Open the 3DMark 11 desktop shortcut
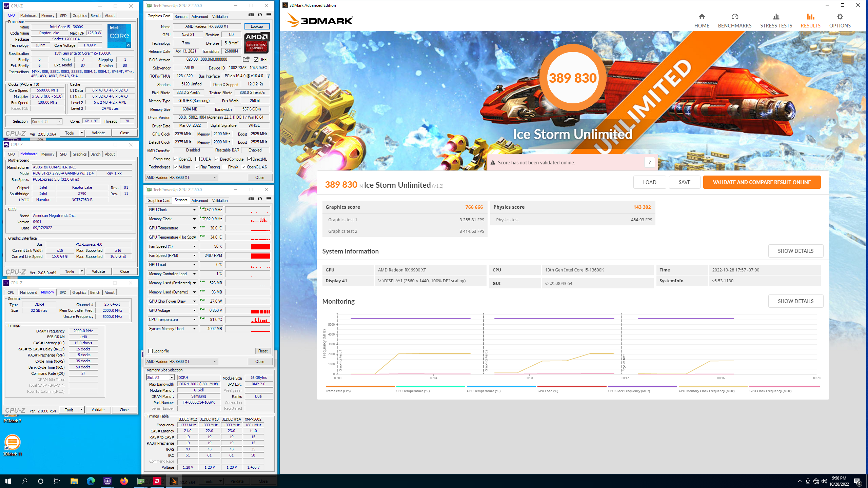The width and height of the screenshot is (868, 488). (12, 445)
